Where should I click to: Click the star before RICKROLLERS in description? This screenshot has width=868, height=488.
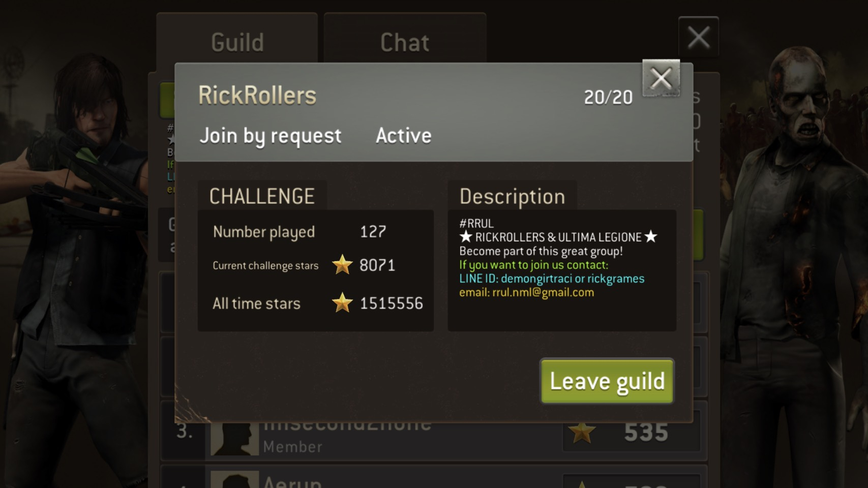point(466,237)
